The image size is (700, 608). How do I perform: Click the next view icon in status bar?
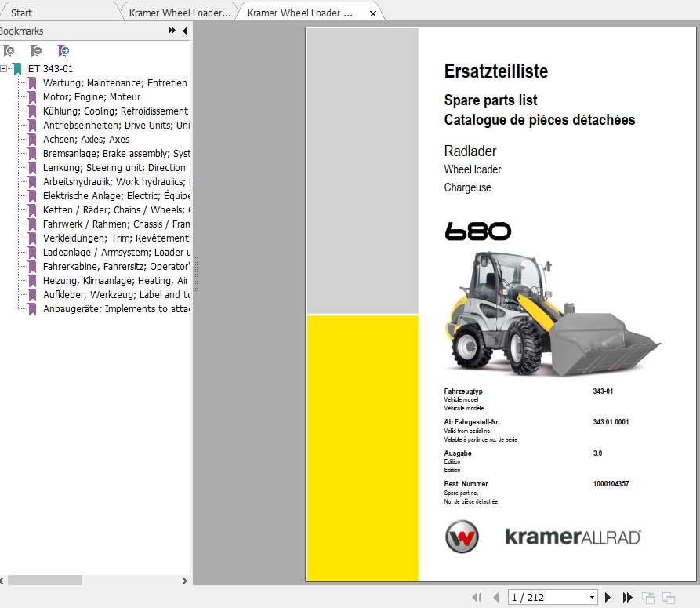click(x=669, y=597)
